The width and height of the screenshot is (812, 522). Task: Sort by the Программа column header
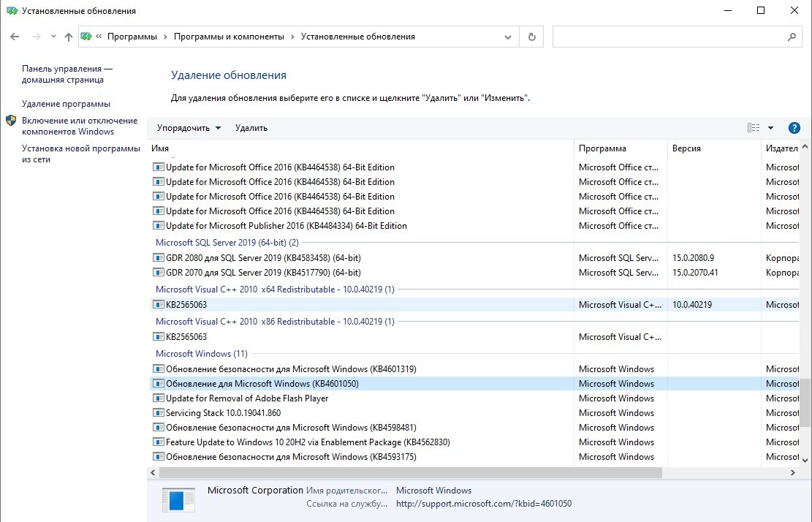coord(621,148)
